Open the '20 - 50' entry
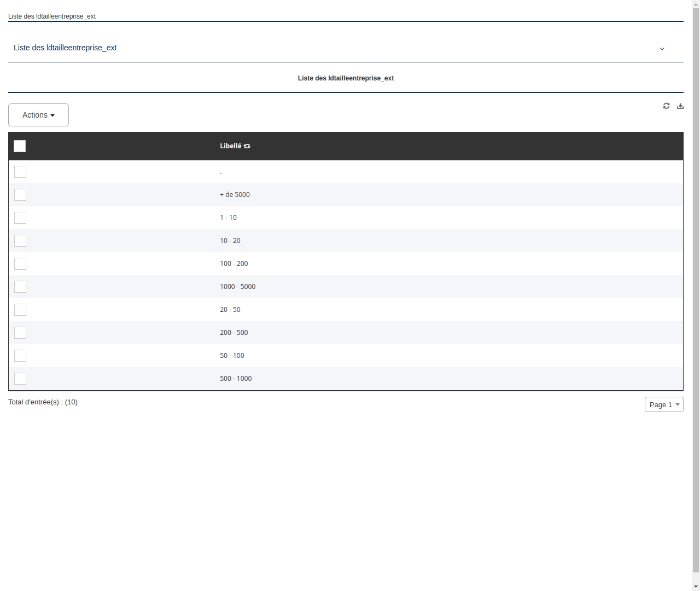 pyautogui.click(x=230, y=309)
